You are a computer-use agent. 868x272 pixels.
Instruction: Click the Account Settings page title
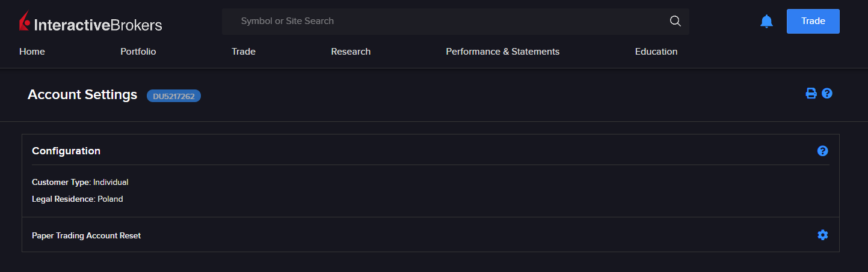click(82, 95)
